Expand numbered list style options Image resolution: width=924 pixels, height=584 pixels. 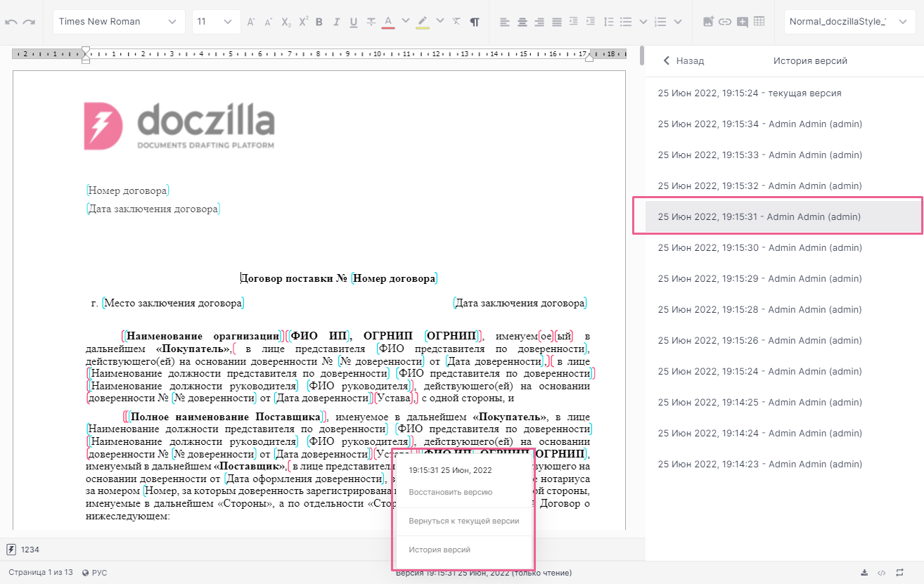pos(678,21)
